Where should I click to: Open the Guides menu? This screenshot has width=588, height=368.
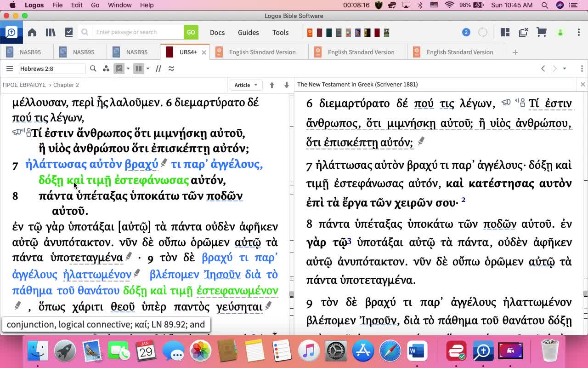coord(249,32)
